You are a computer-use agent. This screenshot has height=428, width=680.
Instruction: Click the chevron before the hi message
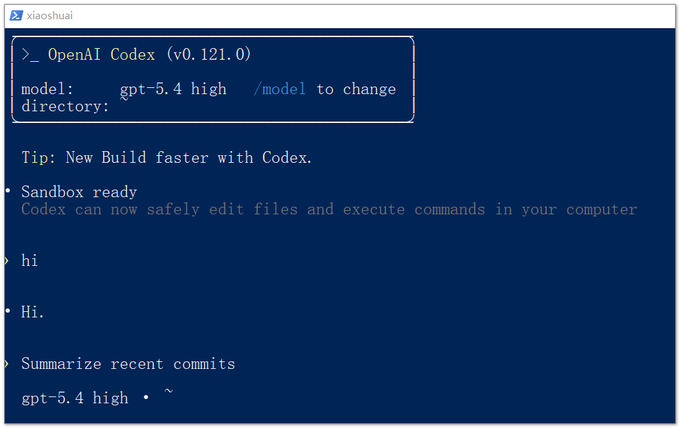click(7, 261)
